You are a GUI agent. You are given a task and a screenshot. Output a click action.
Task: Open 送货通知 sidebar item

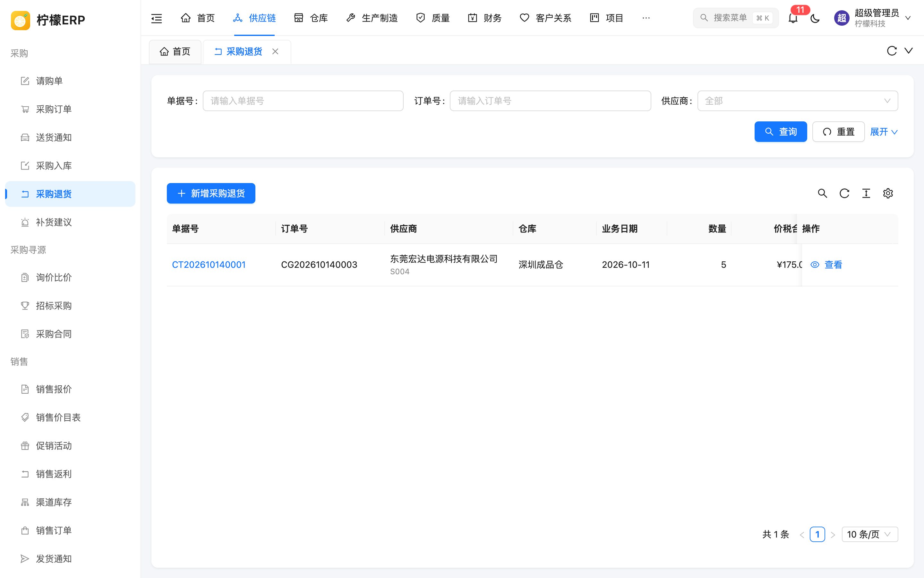tap(70, 138)
